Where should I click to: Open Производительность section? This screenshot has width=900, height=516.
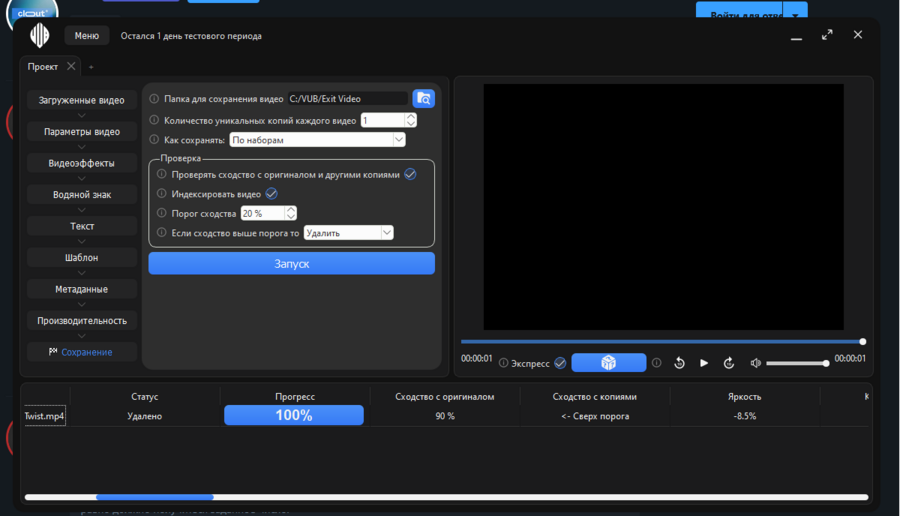[82, 321]
